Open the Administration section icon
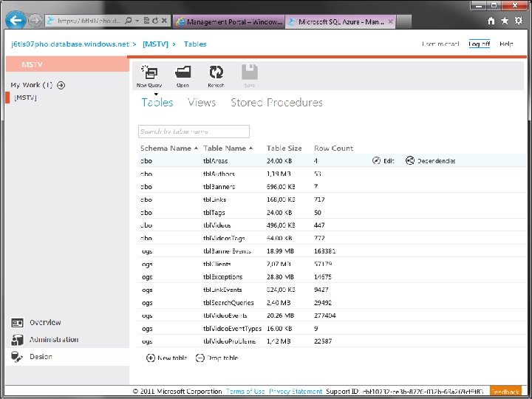Viewport: 532px width, 399px height. coord(17,340)
